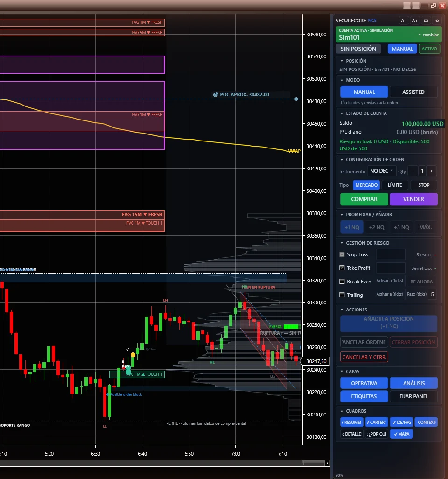The image size is (448, 479).
Task: Click the VENDER sell button
Action: click(x=413, y=199)
